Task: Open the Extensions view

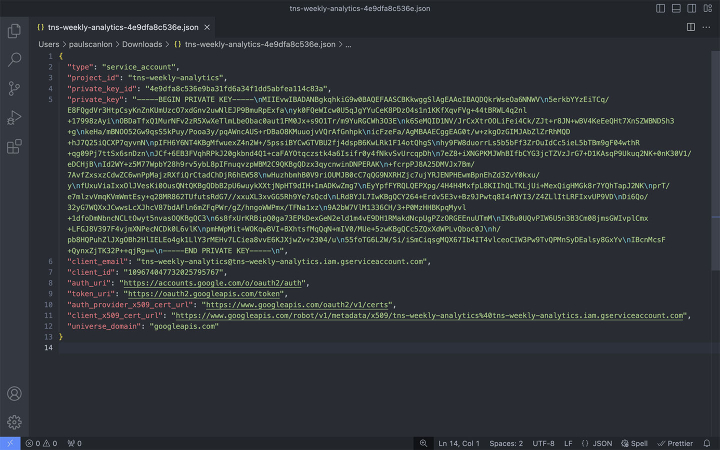Action: pos(14,146)
